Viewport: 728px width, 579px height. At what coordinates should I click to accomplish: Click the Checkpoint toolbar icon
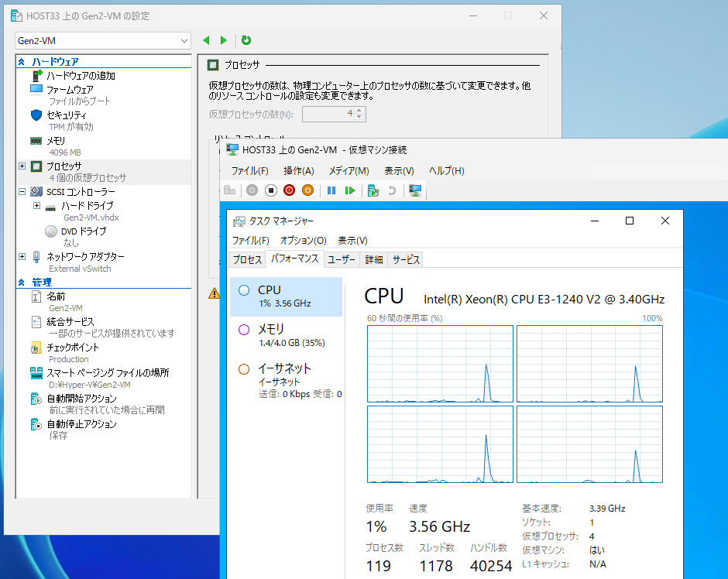tap(373, 190)
